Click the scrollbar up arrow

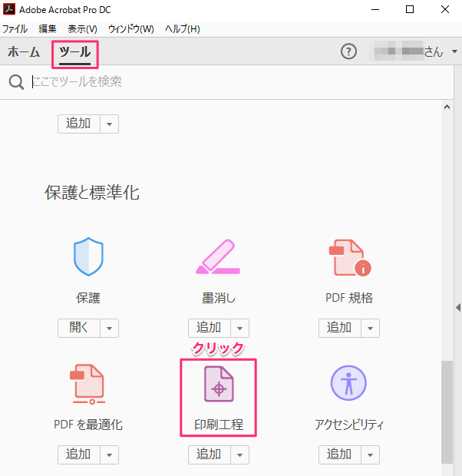pyautogui.click(x=447, y=107)
